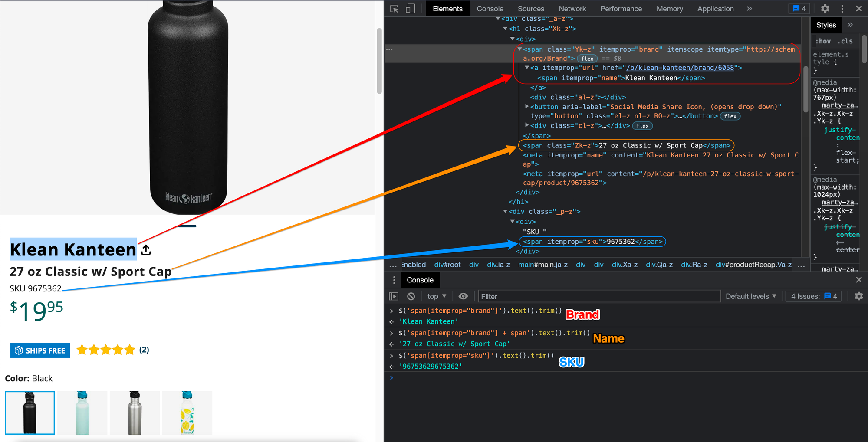Image resolution: width=868 pixels, height=442 pixels.
Task: Open the Network tab
Action: [572, 9]
